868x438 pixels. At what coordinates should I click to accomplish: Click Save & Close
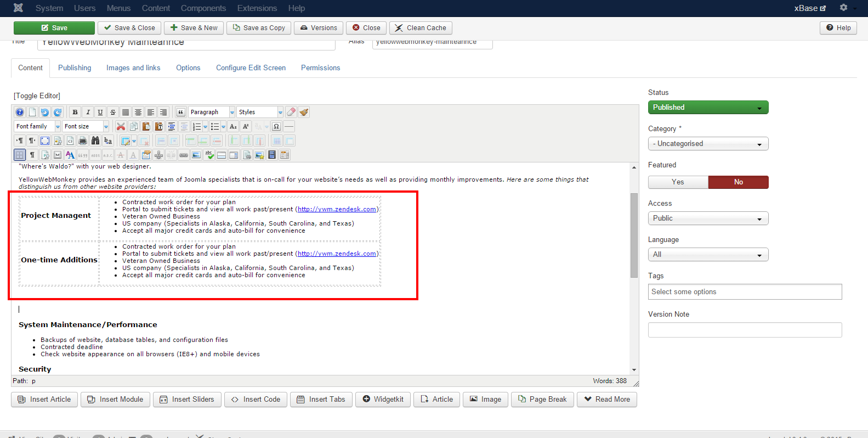click(x=130, y=28)
